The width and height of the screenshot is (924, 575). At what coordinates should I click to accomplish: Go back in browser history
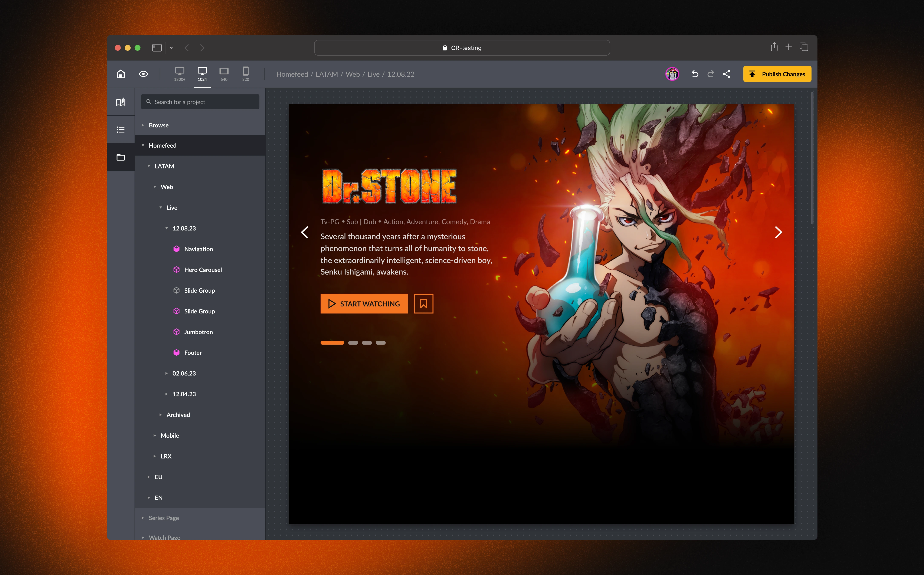pyautogui.click(x=187, y=47)
